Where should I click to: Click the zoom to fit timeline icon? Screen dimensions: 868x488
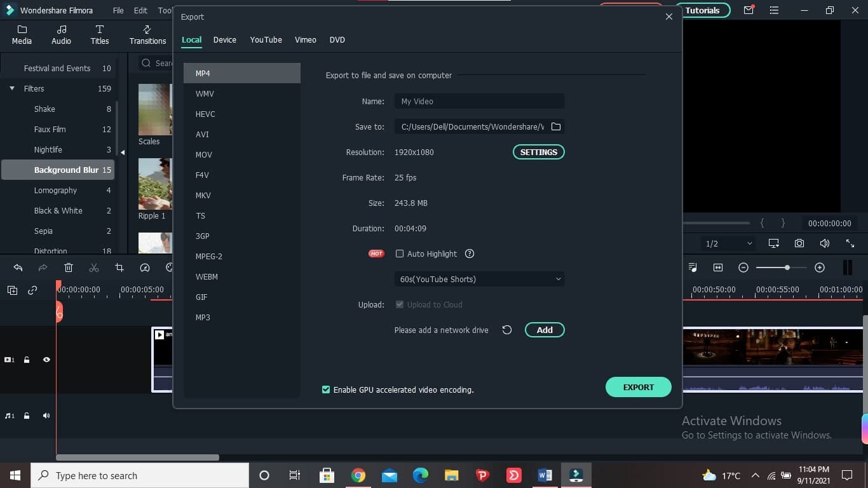click(x=718, y=268)
